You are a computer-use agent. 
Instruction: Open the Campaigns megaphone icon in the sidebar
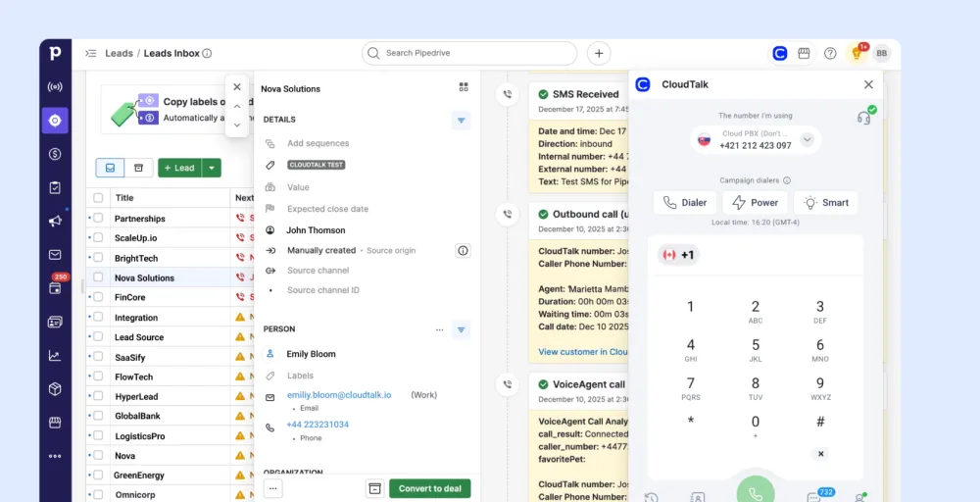coord(55,221)
